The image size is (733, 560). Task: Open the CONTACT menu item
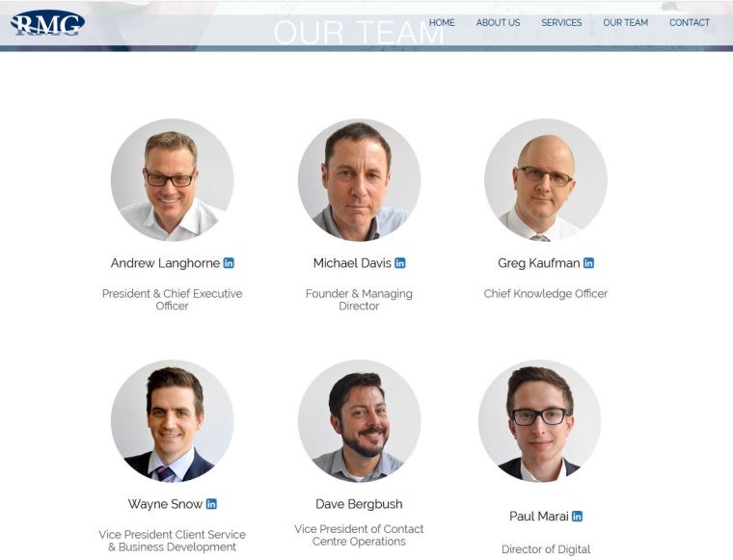[690, 22]
